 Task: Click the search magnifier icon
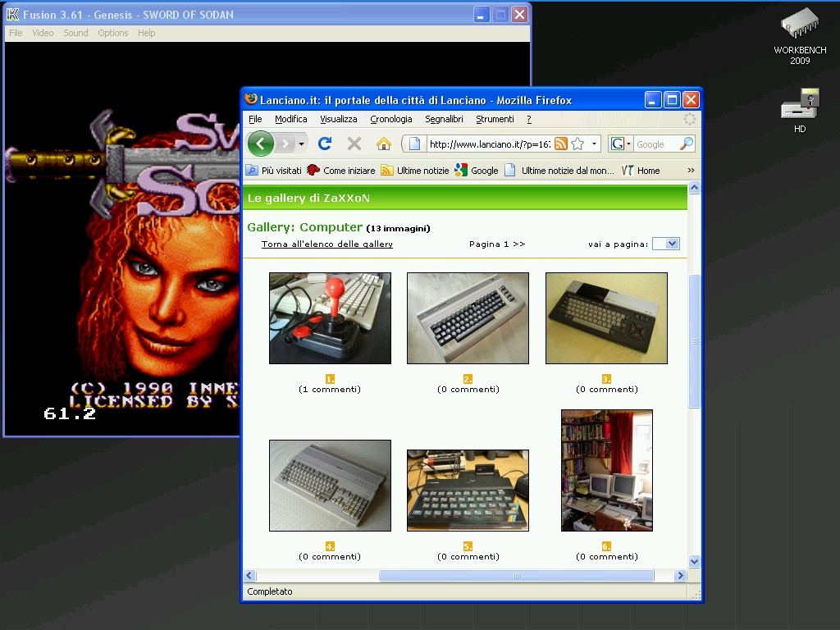tap(687, 144)
